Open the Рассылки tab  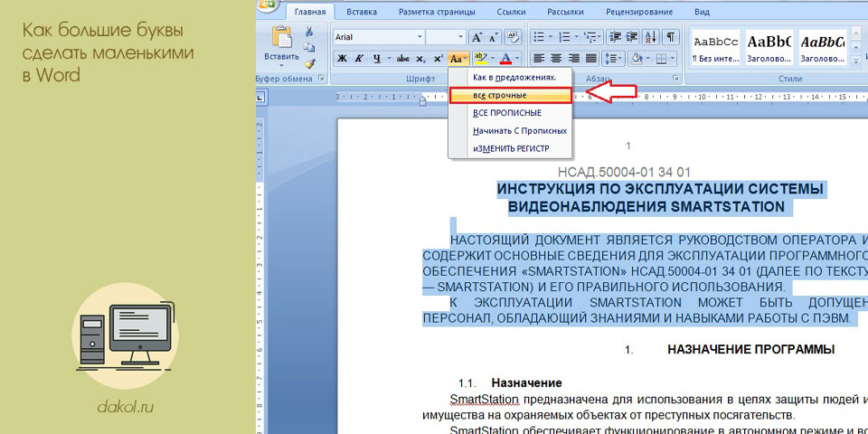point(565,12)
